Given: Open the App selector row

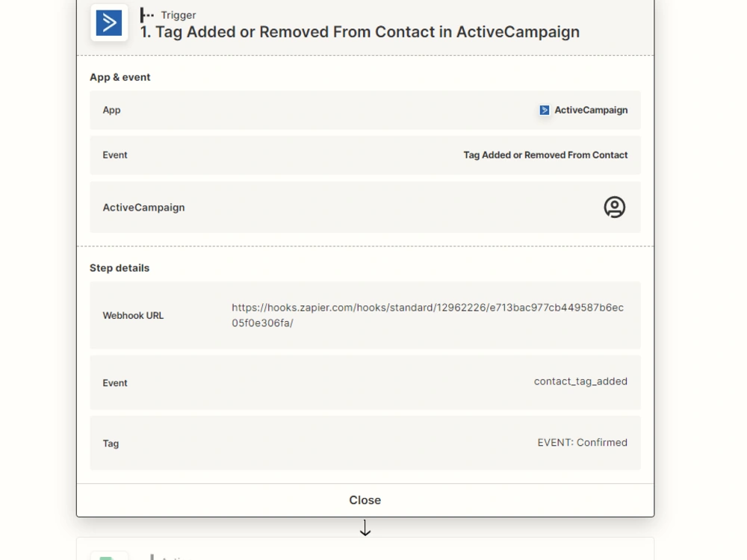Looking at the screenshot, I should tap(365, 110).
